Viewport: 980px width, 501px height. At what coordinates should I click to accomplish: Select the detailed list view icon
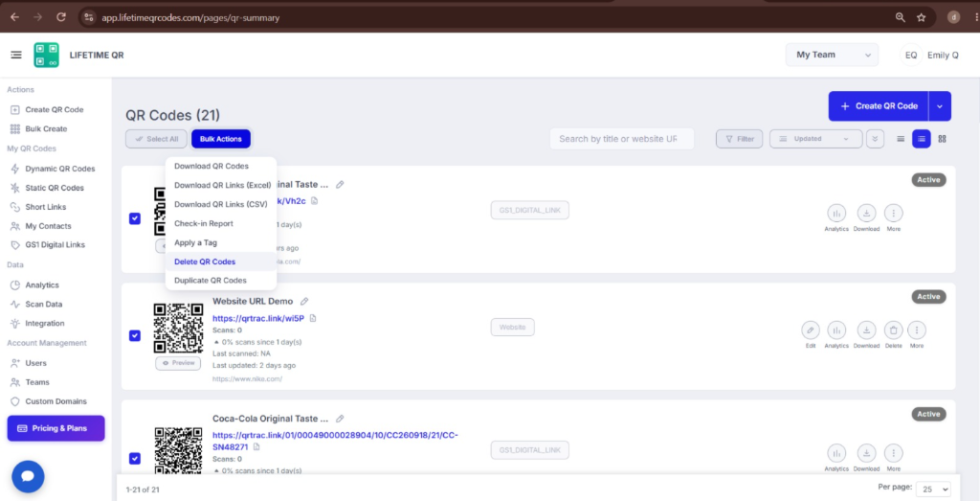click(x=922, y=139)
